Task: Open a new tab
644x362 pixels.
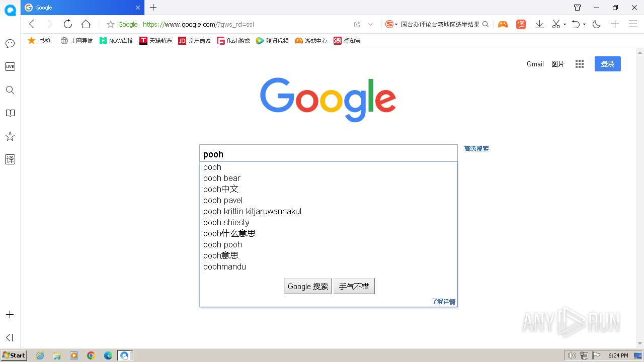Action: [x=153, y=8]
